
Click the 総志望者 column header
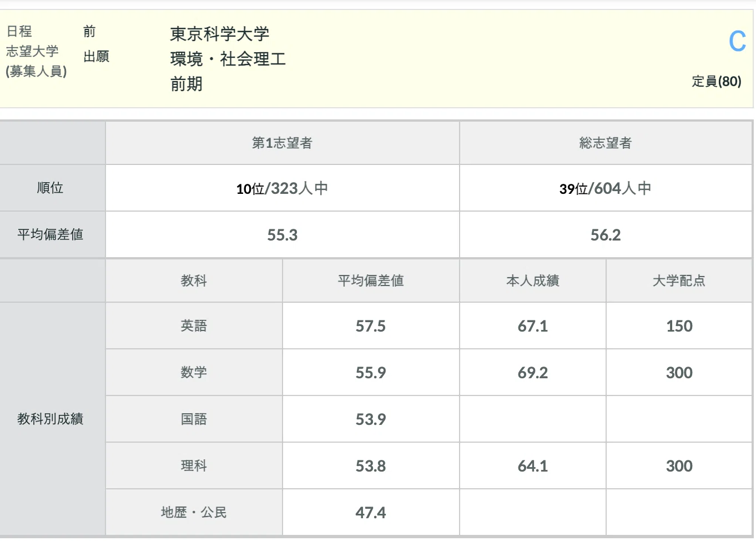pyautogui.click(x=606, y=143)
